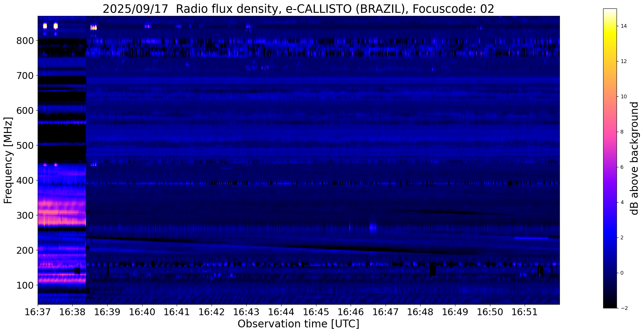
Task: Click the 16:40 time tick label
Action: (x=142, y=312)
